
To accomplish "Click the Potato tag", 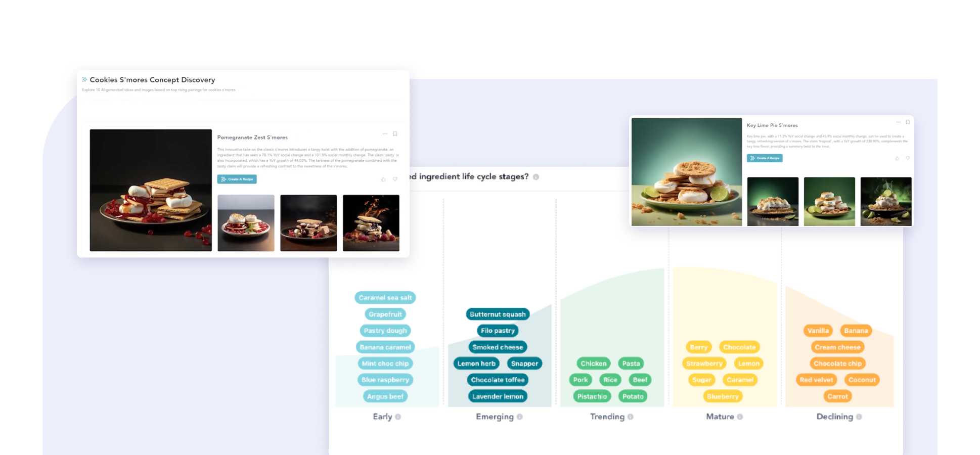I will [x=633, y=396].
